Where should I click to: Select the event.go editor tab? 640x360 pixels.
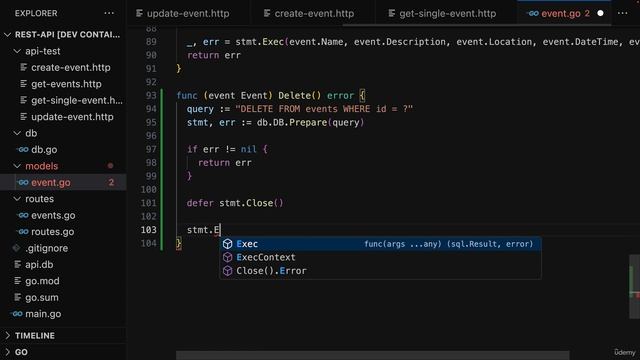pos(565,13)
